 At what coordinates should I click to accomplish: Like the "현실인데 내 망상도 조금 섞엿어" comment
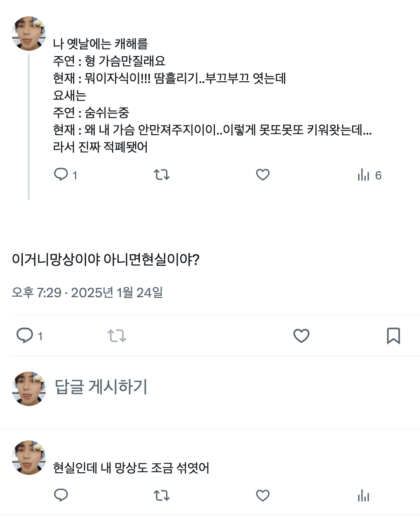262,495
